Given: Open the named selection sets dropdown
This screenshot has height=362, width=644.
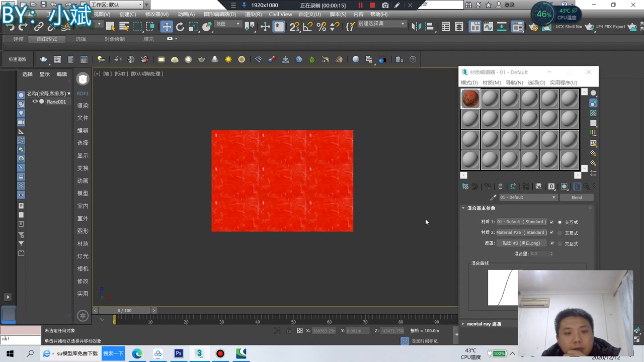Looking at the screenshot, I should click(381, 24).
